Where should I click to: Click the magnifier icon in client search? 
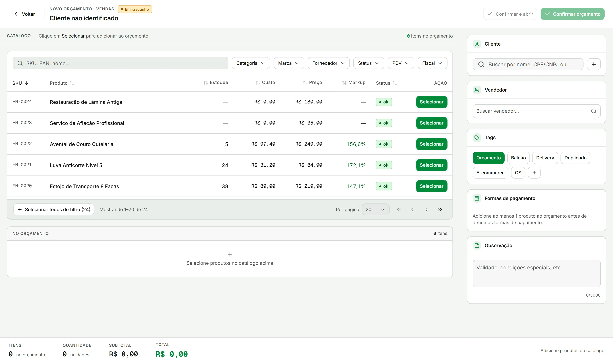(x=481, y=64)
